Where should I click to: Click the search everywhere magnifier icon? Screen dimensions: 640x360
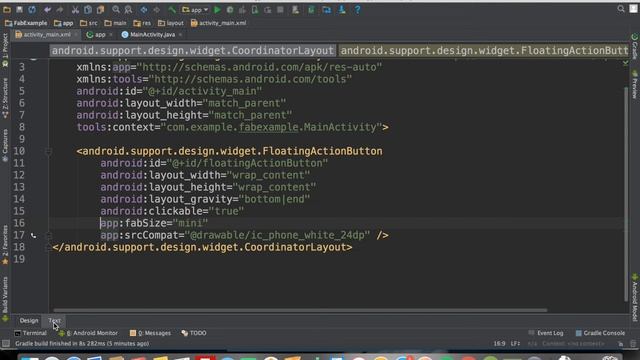coord(621,9)
